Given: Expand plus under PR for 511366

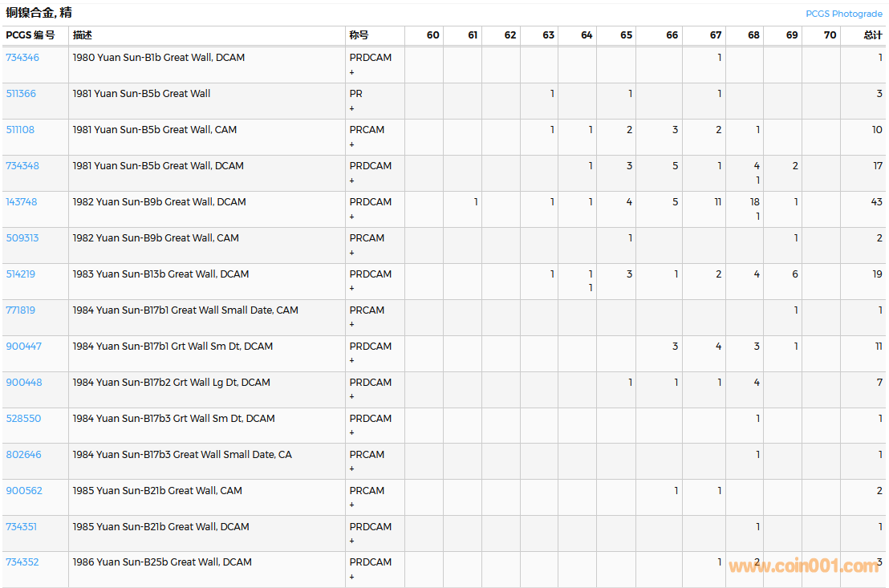Looking at the screenshot, I should [351, 108].
